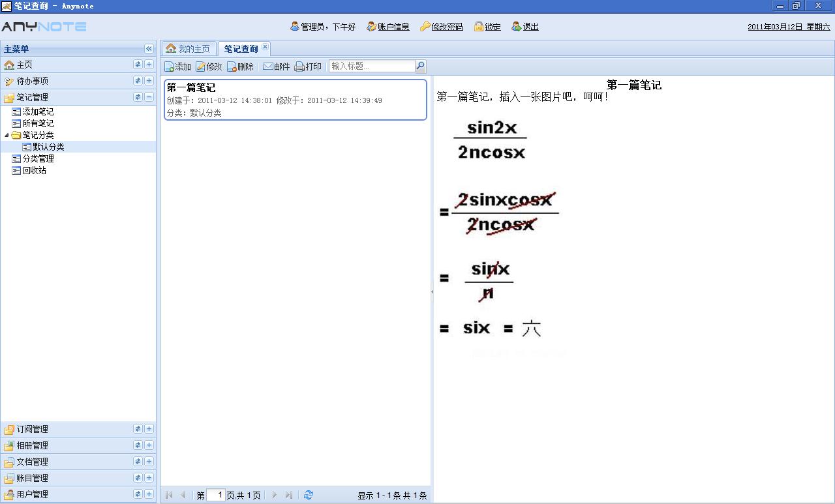Click the ANYNOTE logo
Image resolution: width=835 pixels, height=504 pixels.
tap(44, 27)
